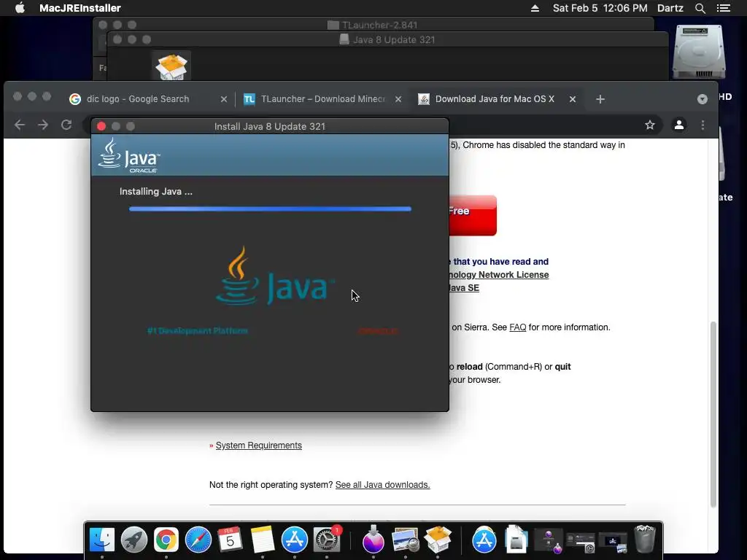Close the Download Java tab
The width and height of the screenshot is (747, 560).
pos(573,99)
